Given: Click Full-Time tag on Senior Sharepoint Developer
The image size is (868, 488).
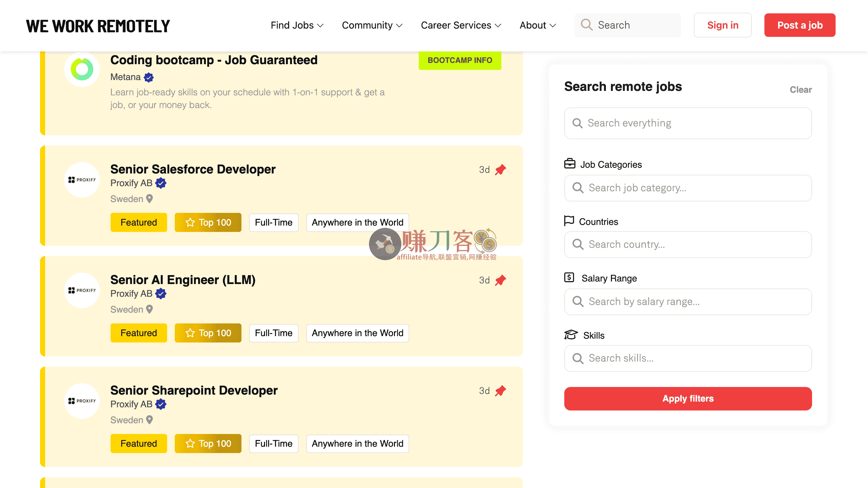Looking at the screenshot, I should 274,444.
